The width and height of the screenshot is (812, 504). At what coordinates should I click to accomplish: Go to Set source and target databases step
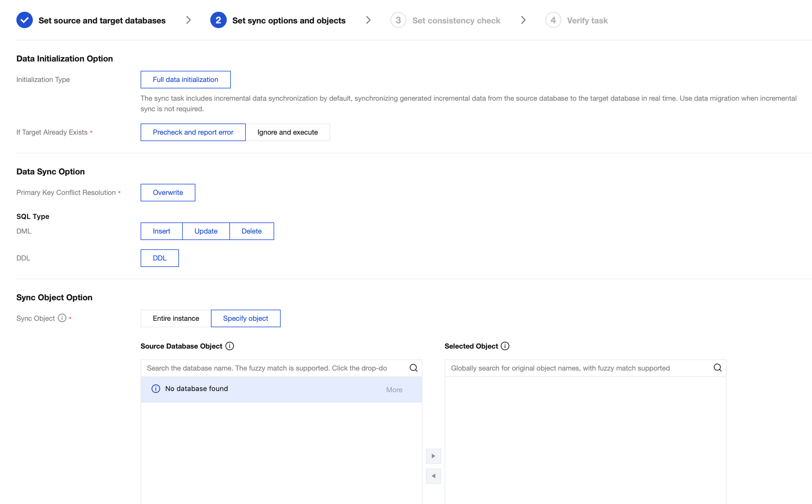click(x=102, y=21)
